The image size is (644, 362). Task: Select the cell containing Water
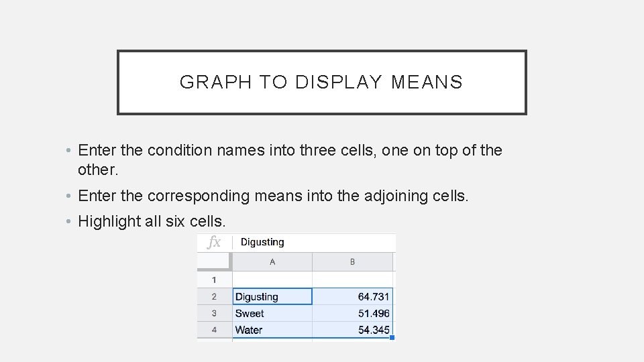(272, 330)
